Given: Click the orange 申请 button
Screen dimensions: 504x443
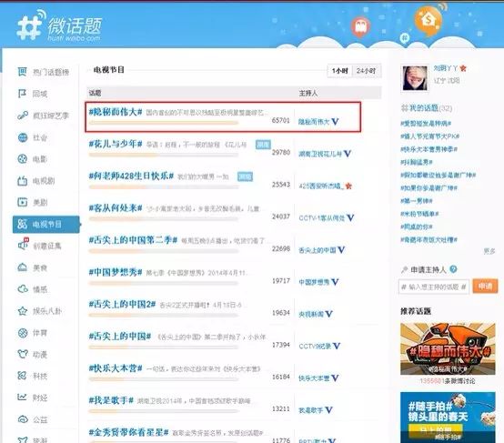Looking at the screenshot, I should pyautogui.click(x=485, y=287).
